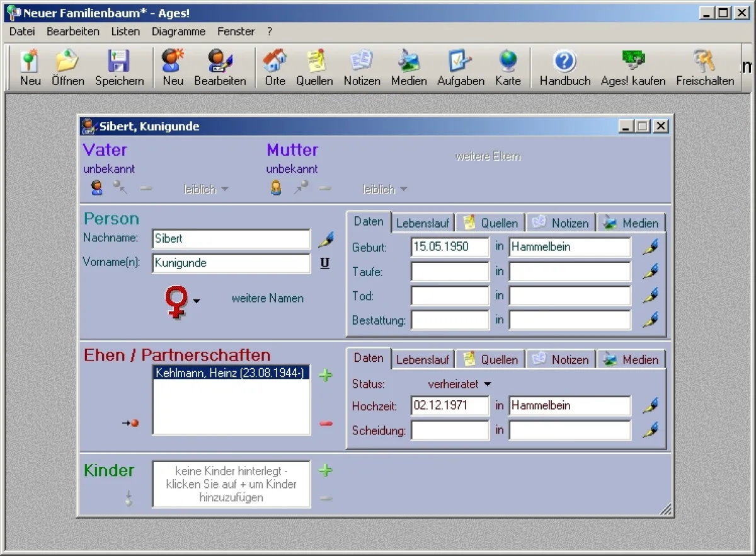Click the weitere Namen link
The width and height of the screenshot is (756, 556).
(x=267, y=298)
